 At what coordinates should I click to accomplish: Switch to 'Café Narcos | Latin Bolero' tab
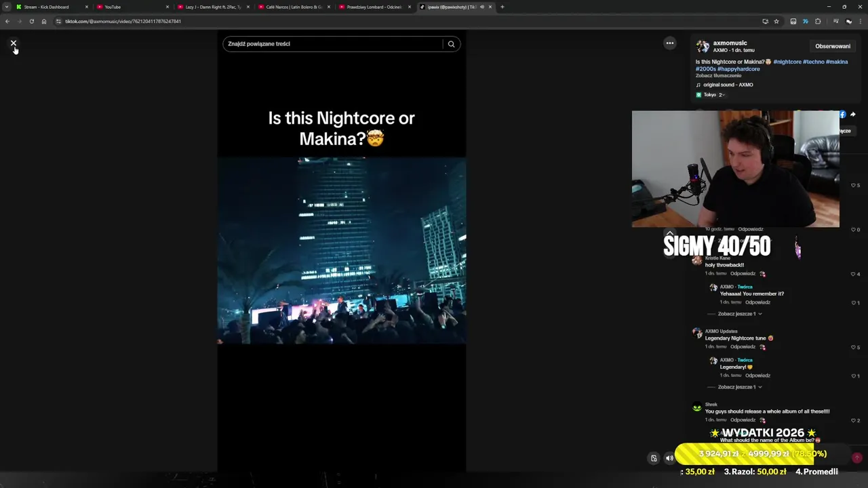294,7
